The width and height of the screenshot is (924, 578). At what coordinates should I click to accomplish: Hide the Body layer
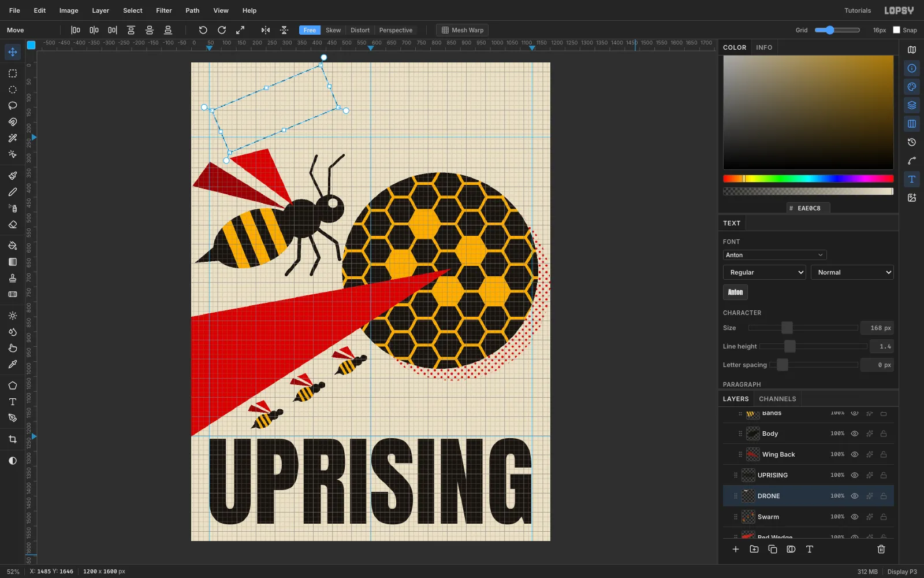tap(855, 433)
